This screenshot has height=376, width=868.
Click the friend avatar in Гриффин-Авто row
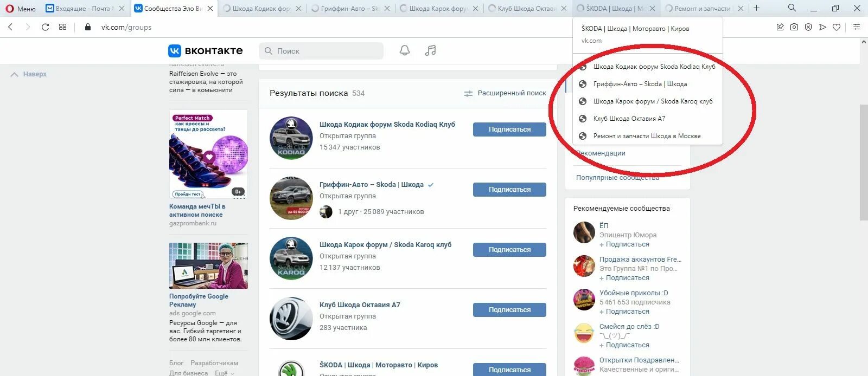click(326, 212)
